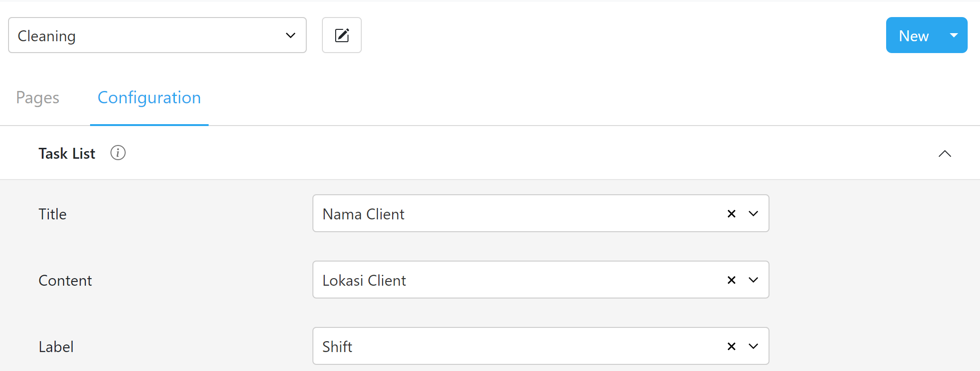Clear the Content field with its X icon

[731, 280]
